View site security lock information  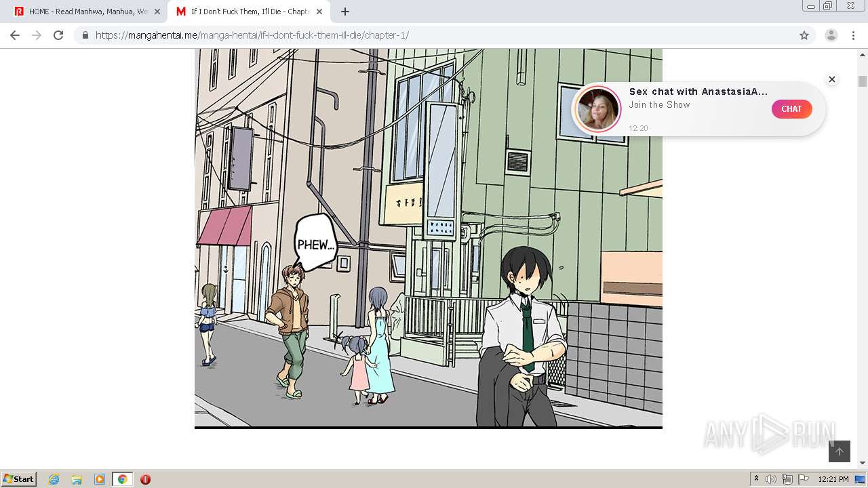pos(85,35)
